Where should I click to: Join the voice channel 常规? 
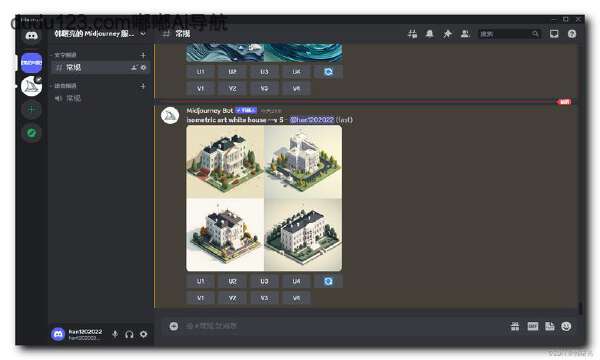coord(100,98)
